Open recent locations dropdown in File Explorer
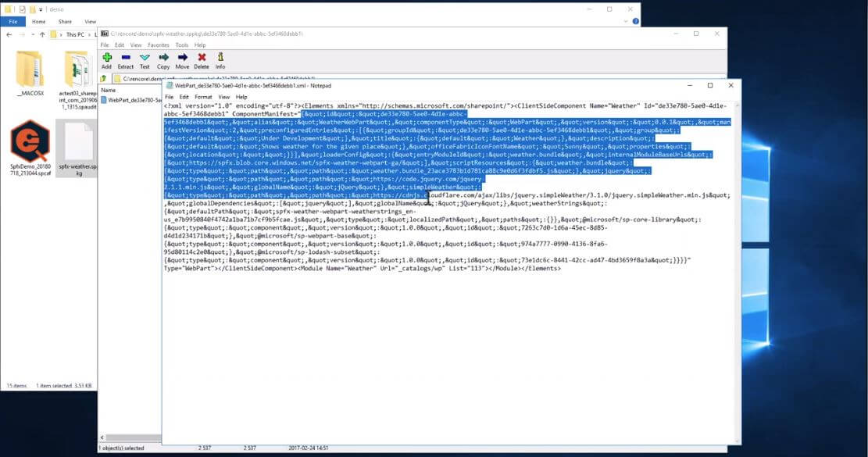868x457 pixels. tap(33, 34)
